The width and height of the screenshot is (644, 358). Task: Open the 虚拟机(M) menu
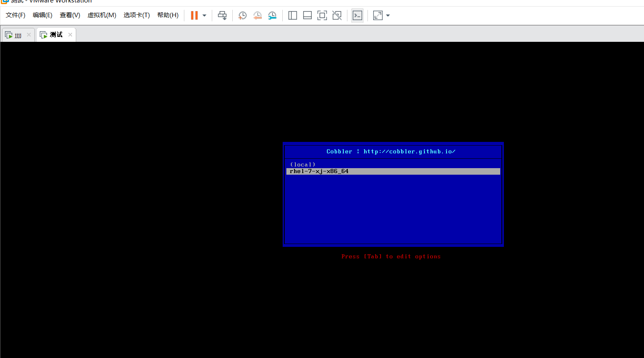pyautogui.click(x=102, y=15)
